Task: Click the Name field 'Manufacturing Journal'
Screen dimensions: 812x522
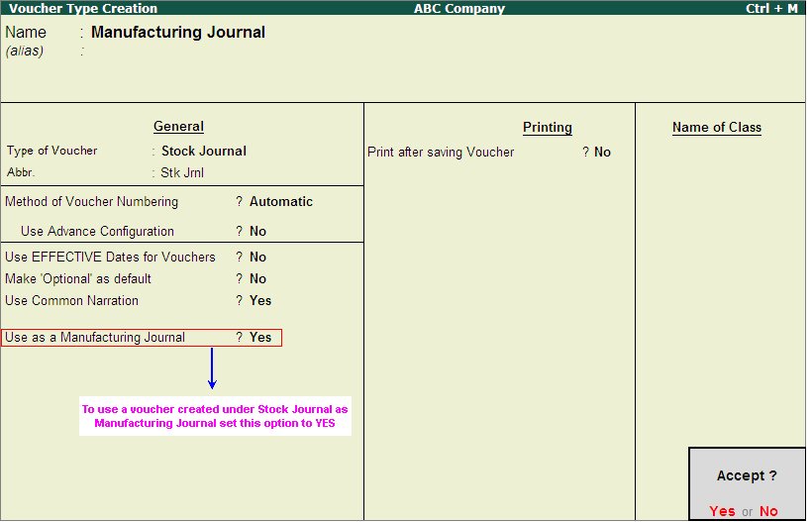Action: tap(178, 32)
